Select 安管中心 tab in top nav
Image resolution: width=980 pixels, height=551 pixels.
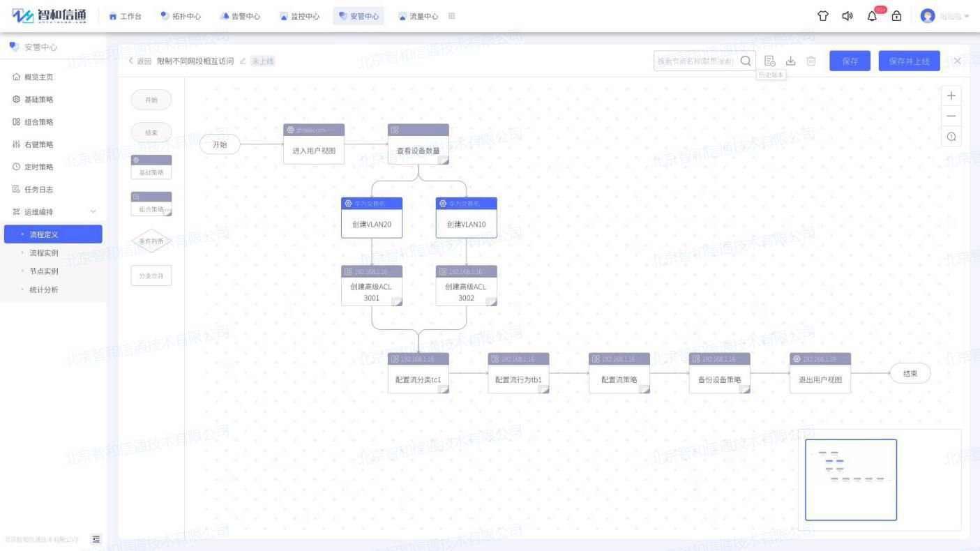point(359,16)
